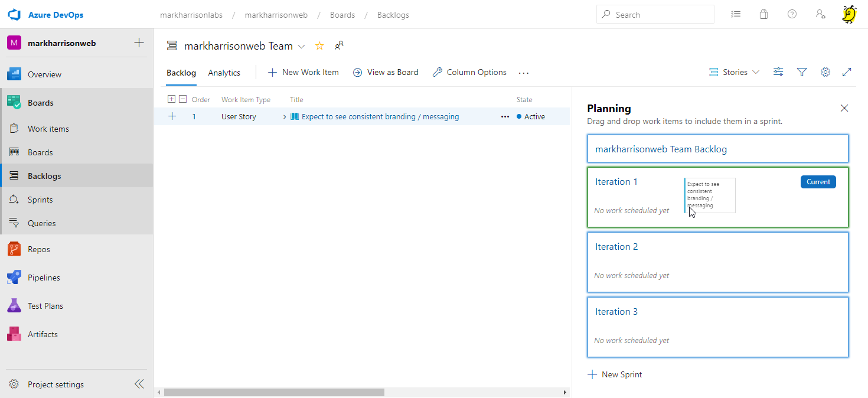Image resolution: width=868 pixels, height=398 pixels.
Task: Switch to the Analytics tab
Action: pyautogui.click(x=224, y=73)
